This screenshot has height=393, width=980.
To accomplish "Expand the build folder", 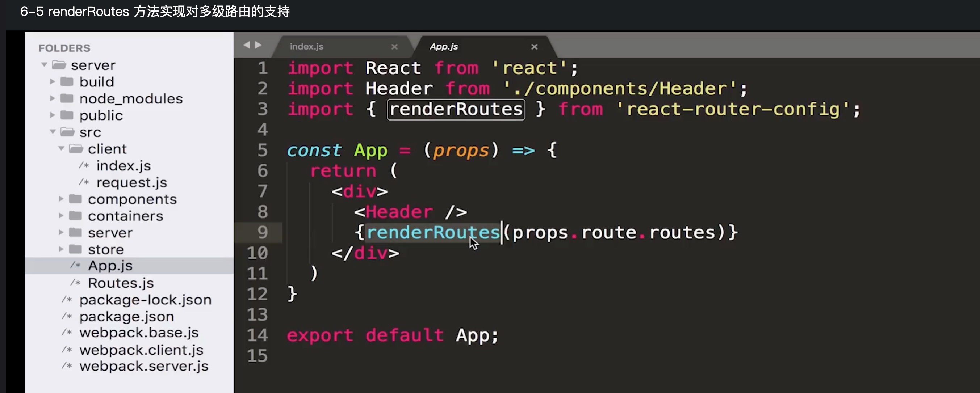I will [x=53, y=82].
